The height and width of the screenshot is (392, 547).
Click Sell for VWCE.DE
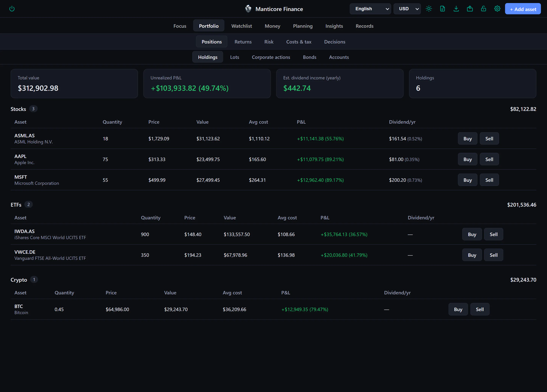493,255
